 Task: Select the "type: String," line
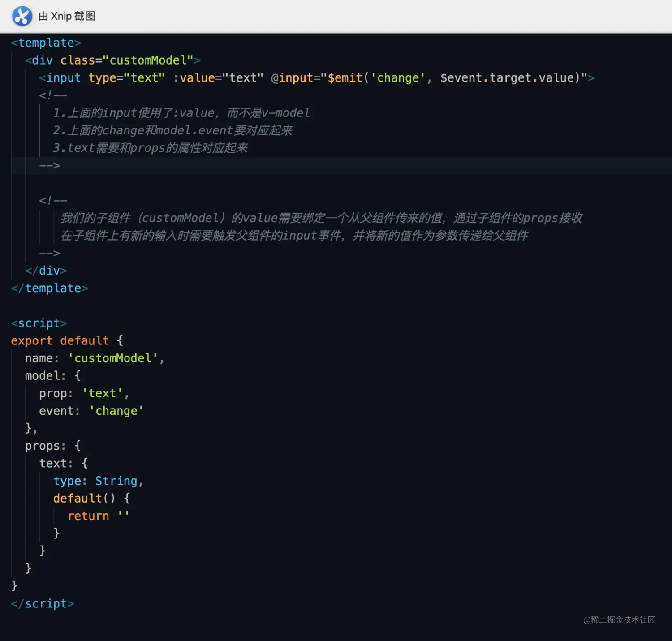[x=98, y=481]
